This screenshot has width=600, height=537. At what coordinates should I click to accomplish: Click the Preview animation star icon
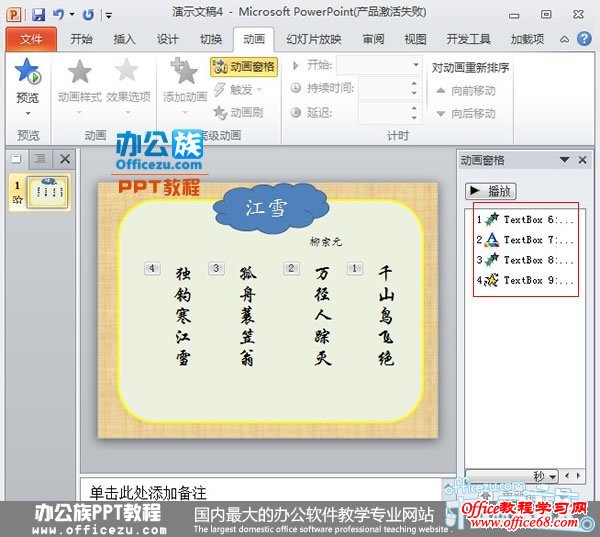pos(27,73)
